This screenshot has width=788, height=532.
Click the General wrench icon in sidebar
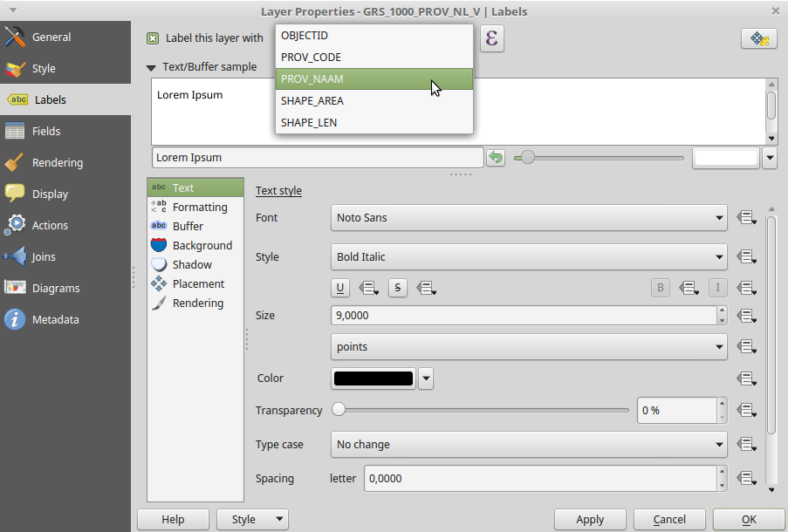pos(15,38)
